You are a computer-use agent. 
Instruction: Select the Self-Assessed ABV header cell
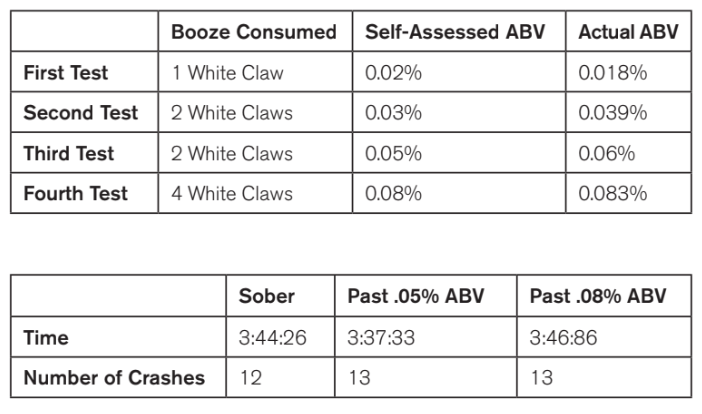coord(459,31)
